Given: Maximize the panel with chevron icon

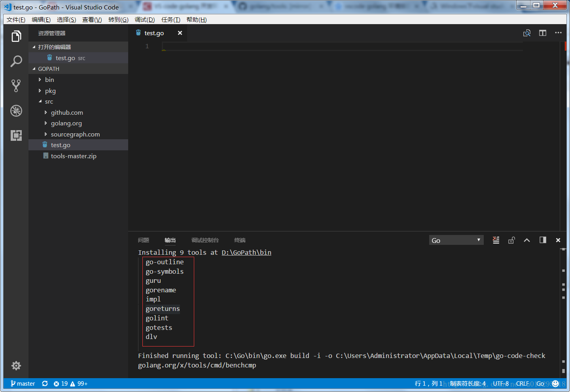Looking at the screenshot, I should pos(527,240).
